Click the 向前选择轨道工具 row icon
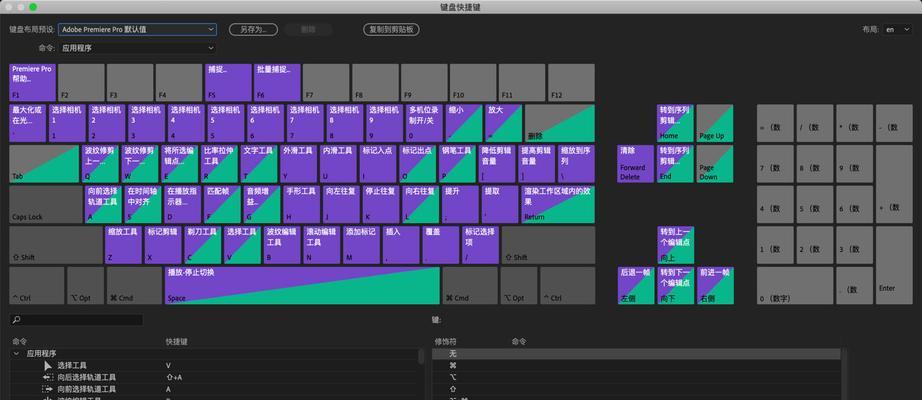 [x=48, y=389]
